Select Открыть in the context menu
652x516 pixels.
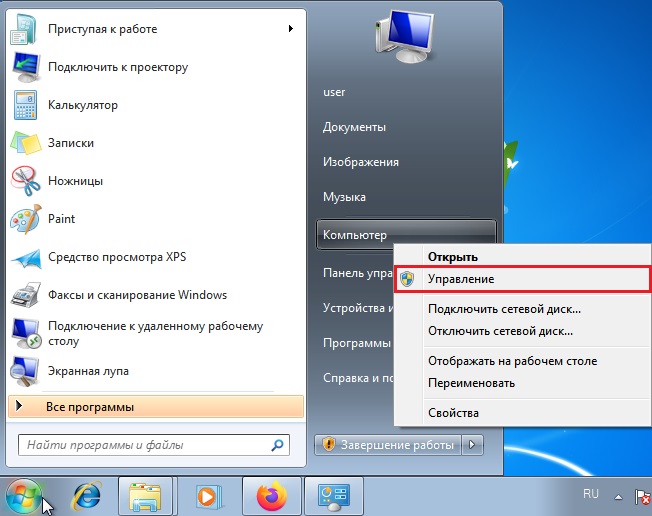coord(522,257)
